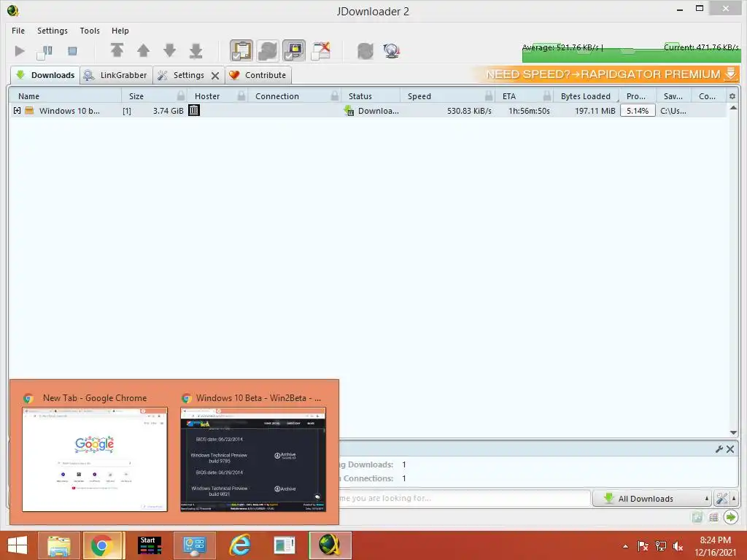Click the file name search field

click(x=465, y=498)
